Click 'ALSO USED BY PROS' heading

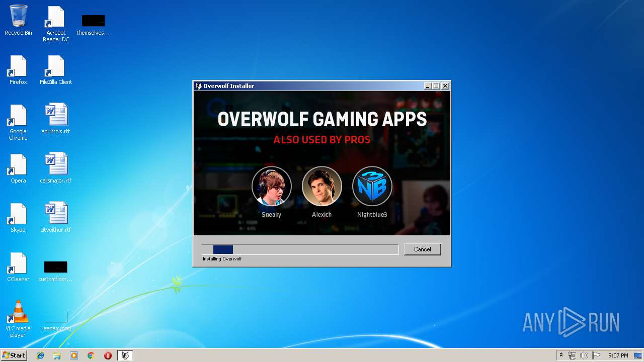[x=322, y=140]
